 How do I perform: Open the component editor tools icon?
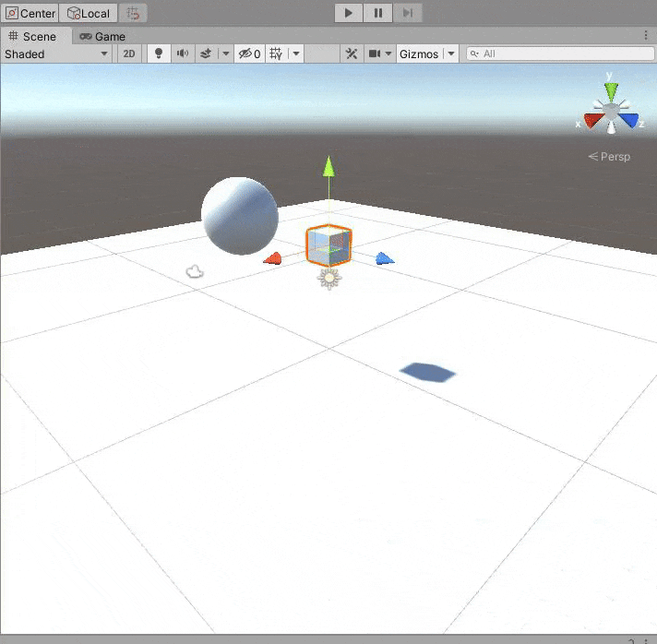[x=352, y=54]
